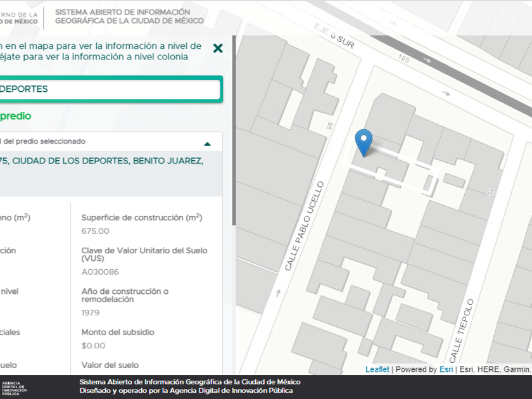Click the green predio heading

point(16,116)
